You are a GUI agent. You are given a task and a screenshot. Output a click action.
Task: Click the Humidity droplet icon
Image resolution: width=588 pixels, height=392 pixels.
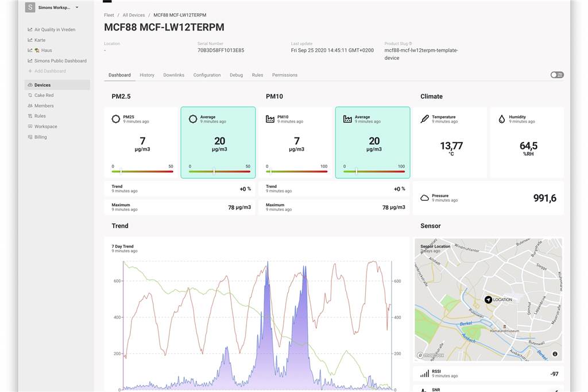502,119
